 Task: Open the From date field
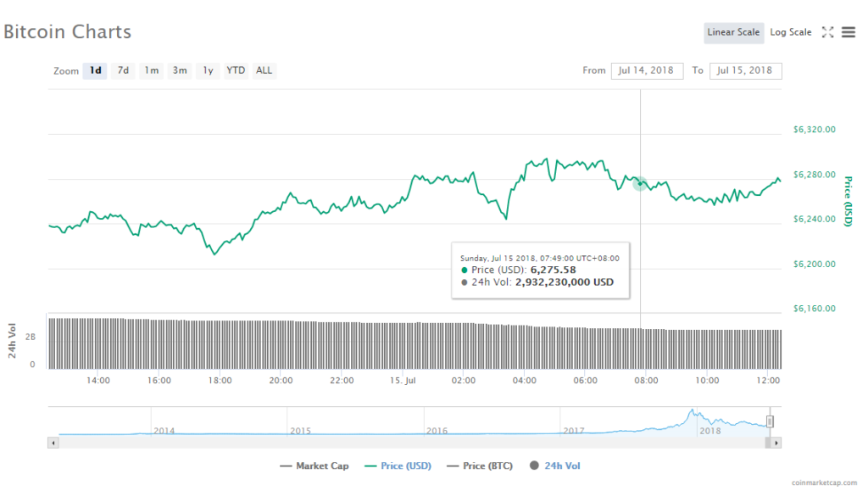[647, 70]
